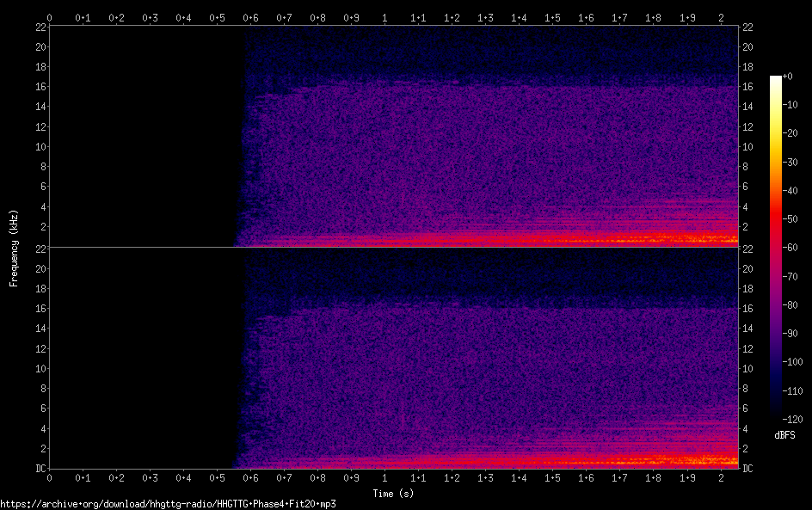Select the 1 second tick on the bottom time axis
Image resolution: width=812 pixels, height=510 pixels.
pyautogui.click(x=384, y=477)
